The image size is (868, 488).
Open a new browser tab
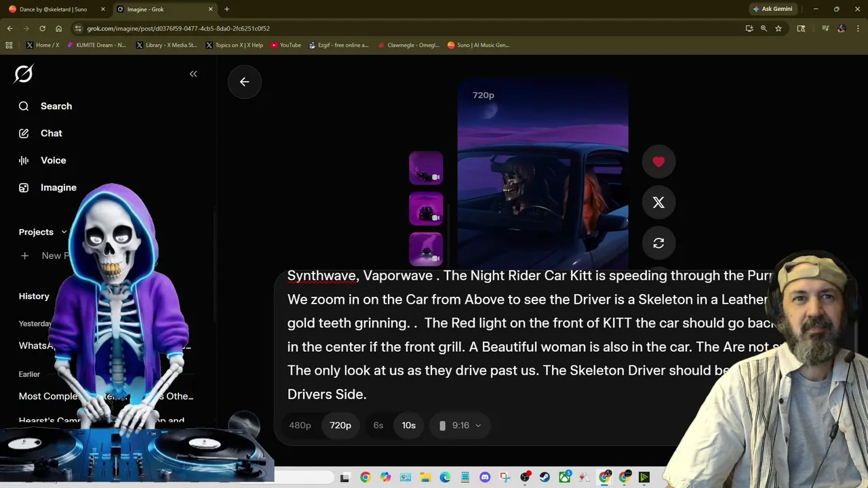(x=226, y=9)
